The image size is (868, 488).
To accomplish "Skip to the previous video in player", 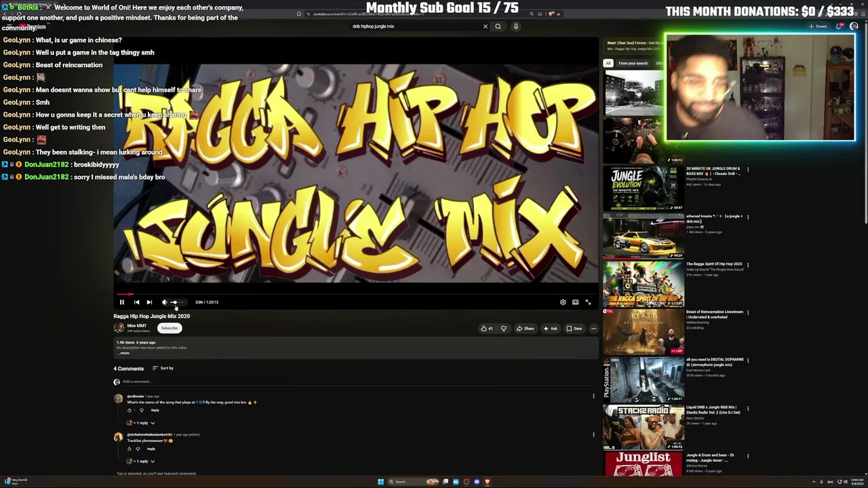I will (x=136, y=302).
